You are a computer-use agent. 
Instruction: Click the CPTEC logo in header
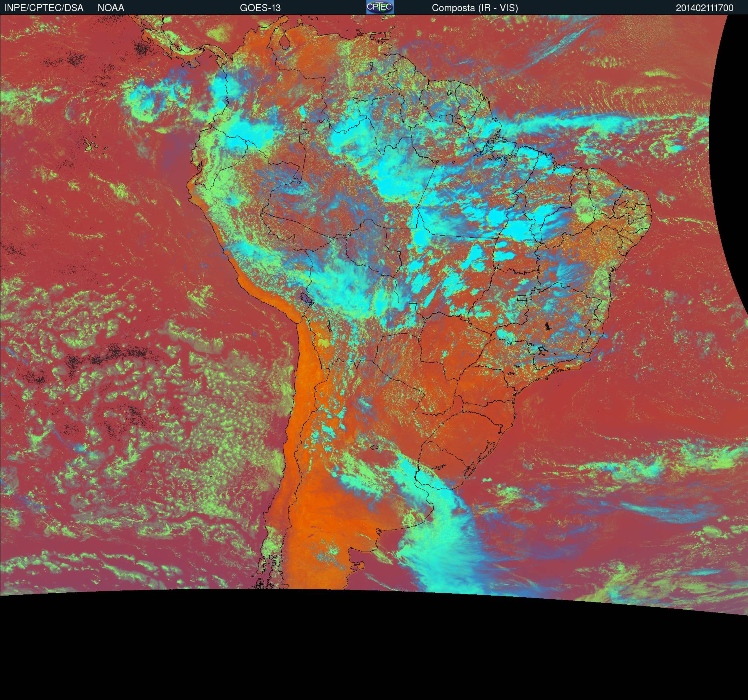[x=380, y=7]
